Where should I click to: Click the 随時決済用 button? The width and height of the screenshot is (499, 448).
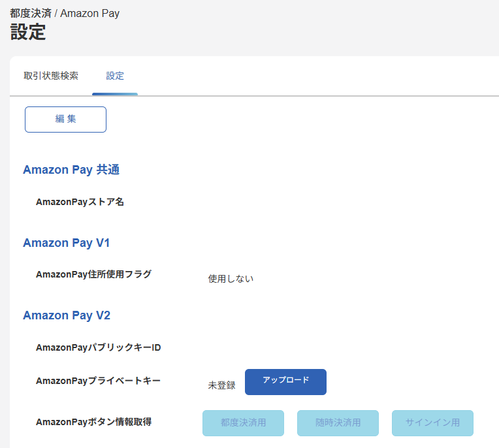coord(338,423)
